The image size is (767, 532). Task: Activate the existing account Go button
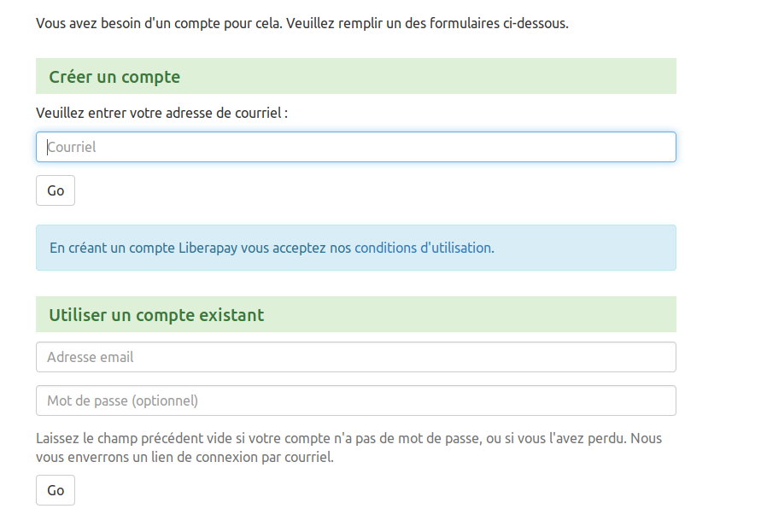click(x=55, y=489)
